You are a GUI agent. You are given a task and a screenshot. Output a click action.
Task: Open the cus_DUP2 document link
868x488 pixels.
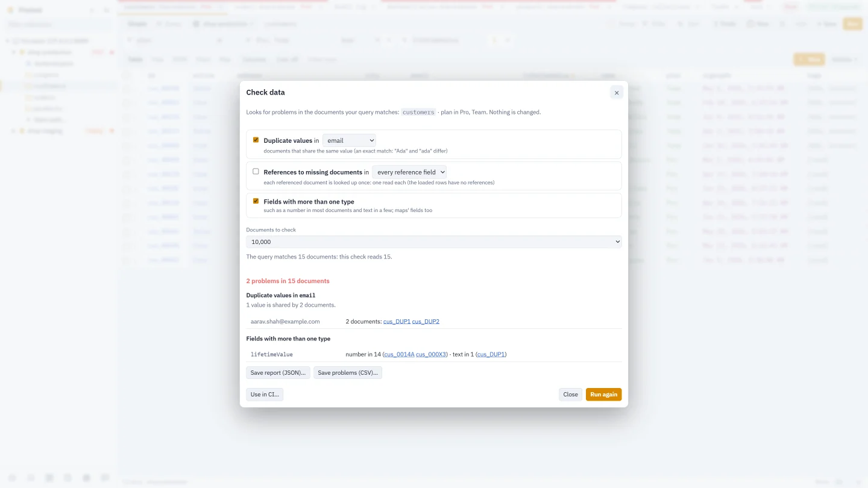(x=426, y=321)
